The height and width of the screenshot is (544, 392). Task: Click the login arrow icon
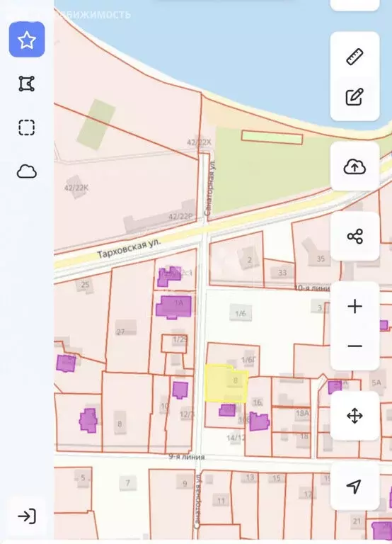point(27,516)
